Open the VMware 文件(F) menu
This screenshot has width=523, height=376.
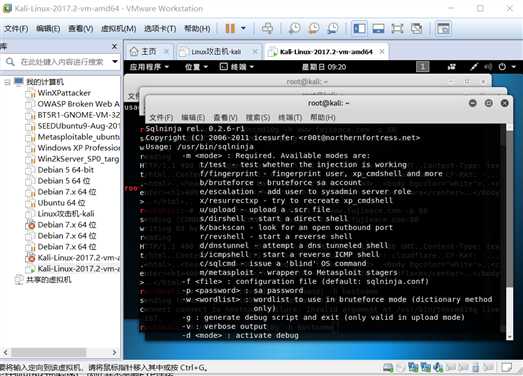pyautogui.click(x=16, y=29)
